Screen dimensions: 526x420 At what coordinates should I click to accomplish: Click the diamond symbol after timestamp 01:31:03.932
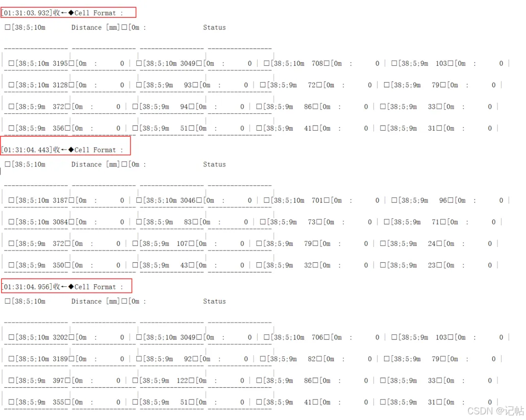point(71,13)
